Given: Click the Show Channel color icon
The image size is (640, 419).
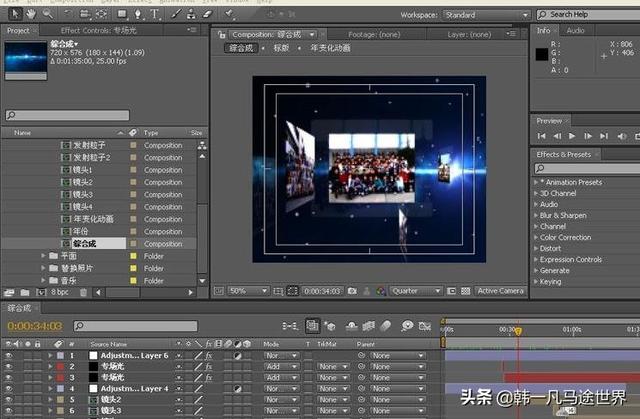Looking at the screenshot, I should tap(381, 291).
